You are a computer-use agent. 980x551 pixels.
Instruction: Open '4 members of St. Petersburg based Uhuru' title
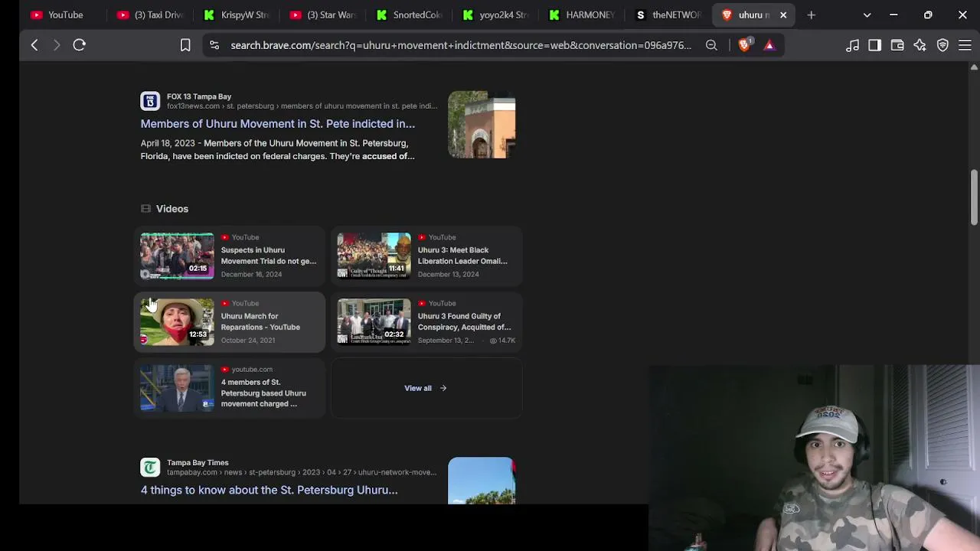[x=263, y=393]
